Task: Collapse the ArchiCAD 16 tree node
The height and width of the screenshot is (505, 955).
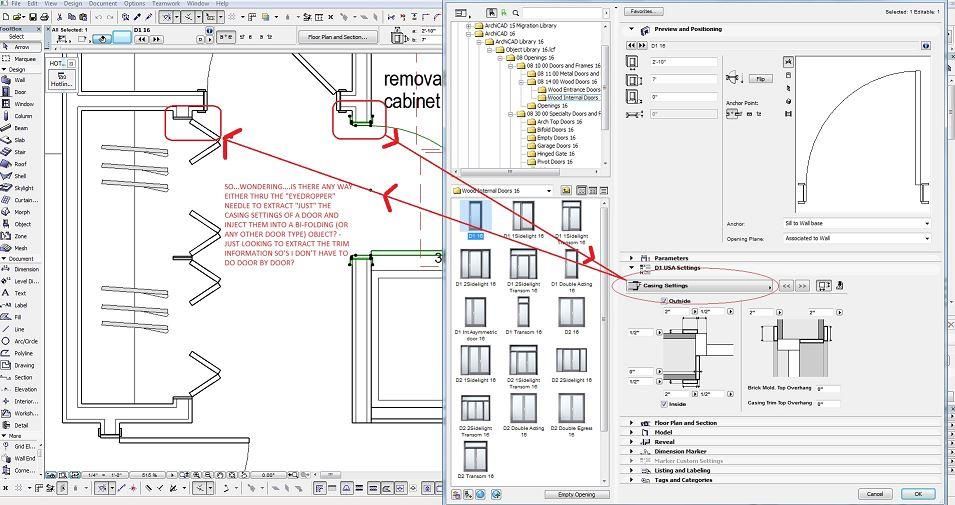Action: 469,34
